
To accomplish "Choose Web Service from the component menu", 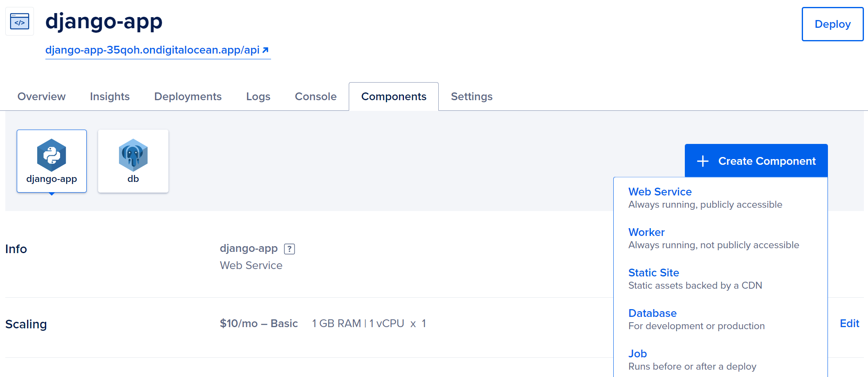I will (705, 198).
